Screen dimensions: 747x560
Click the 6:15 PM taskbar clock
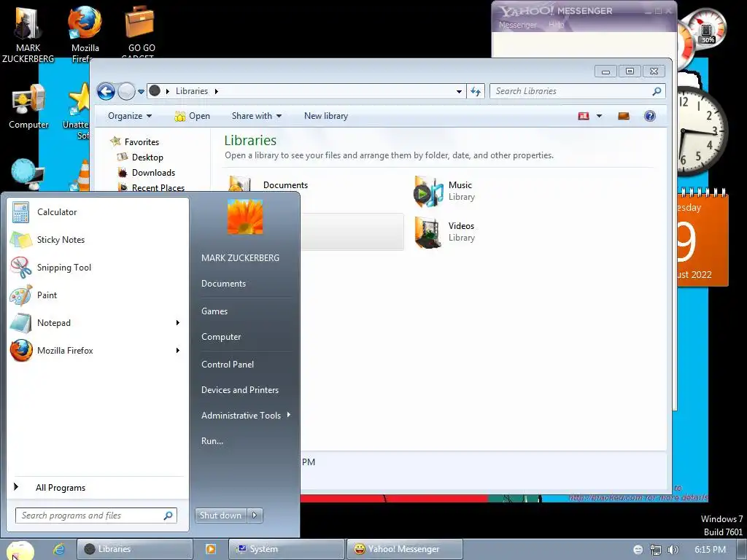[710, 550]
